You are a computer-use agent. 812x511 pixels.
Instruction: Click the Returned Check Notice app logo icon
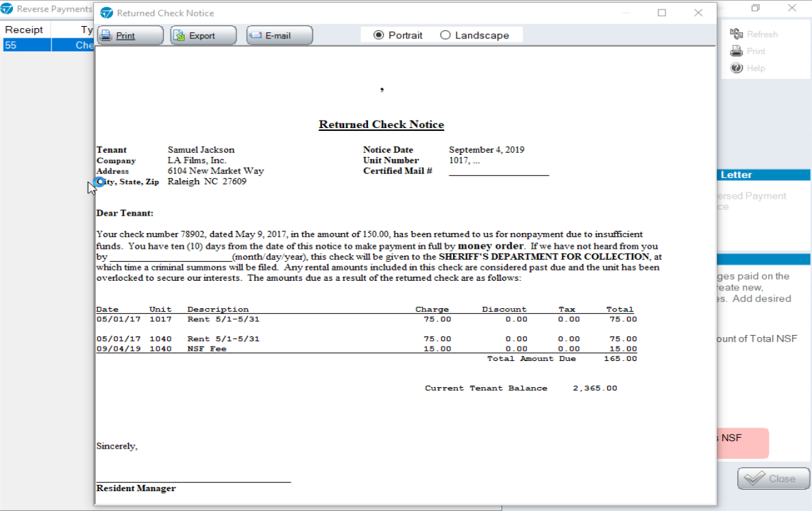106,13
